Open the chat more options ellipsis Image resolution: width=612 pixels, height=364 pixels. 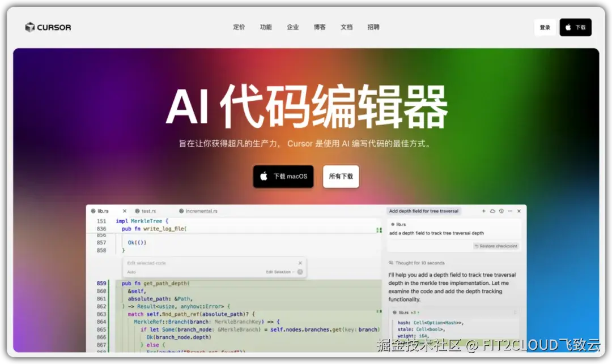(x=510, y=211)
